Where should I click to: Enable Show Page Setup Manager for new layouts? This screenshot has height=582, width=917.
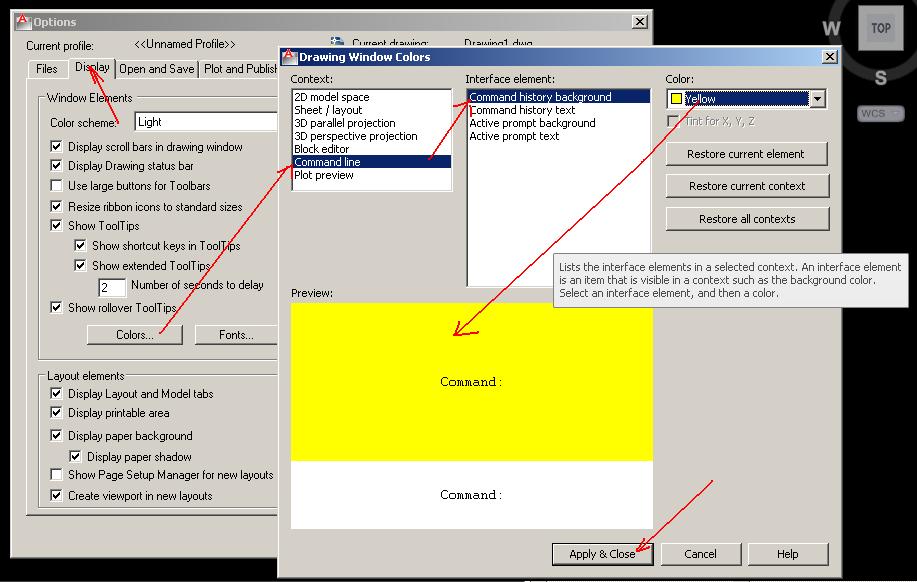[x=57, y=475]
